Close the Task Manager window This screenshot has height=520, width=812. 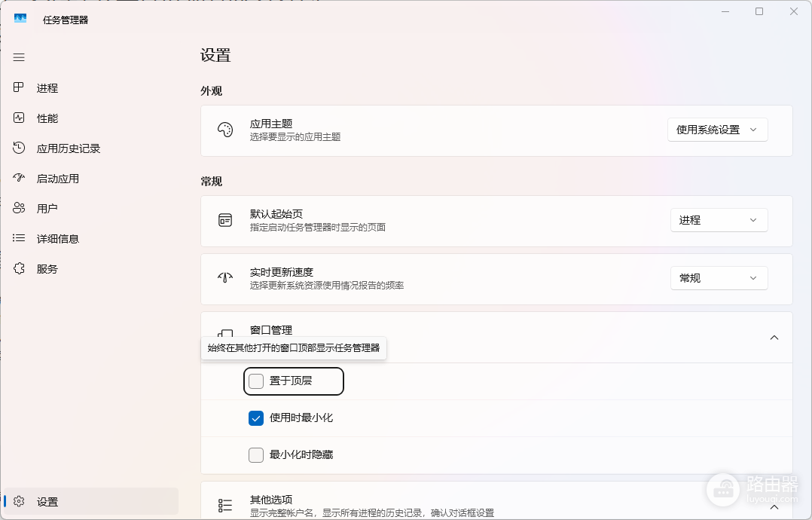793,11
